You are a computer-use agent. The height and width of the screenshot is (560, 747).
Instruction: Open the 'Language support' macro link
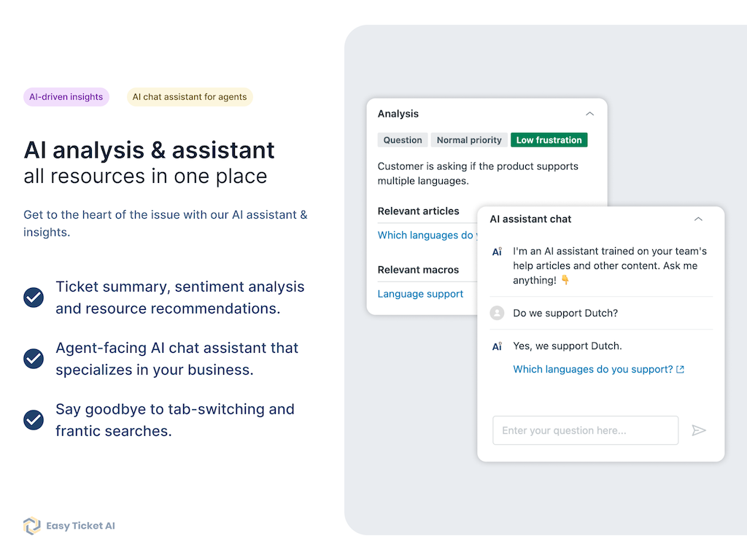(420, 294)
